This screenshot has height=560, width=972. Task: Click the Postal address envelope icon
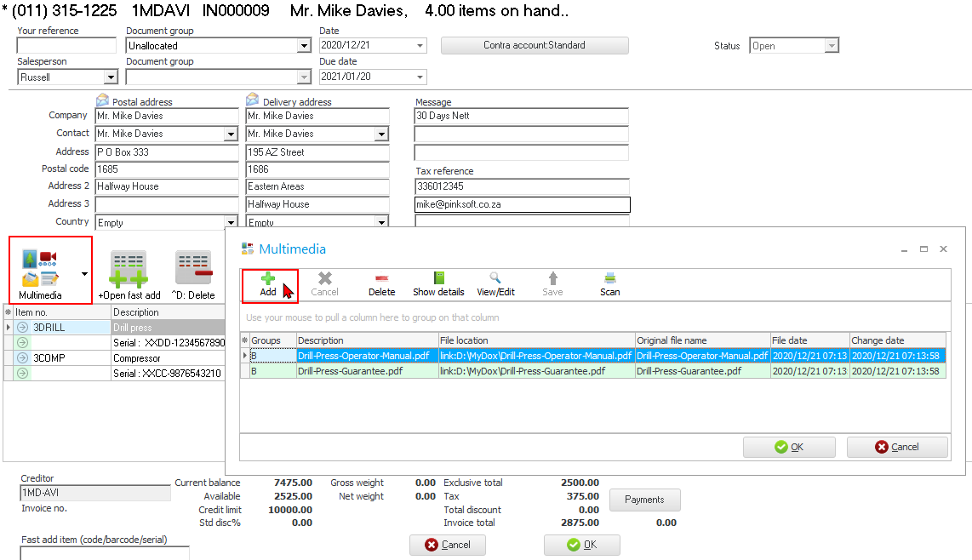click(x=103, y=100)
